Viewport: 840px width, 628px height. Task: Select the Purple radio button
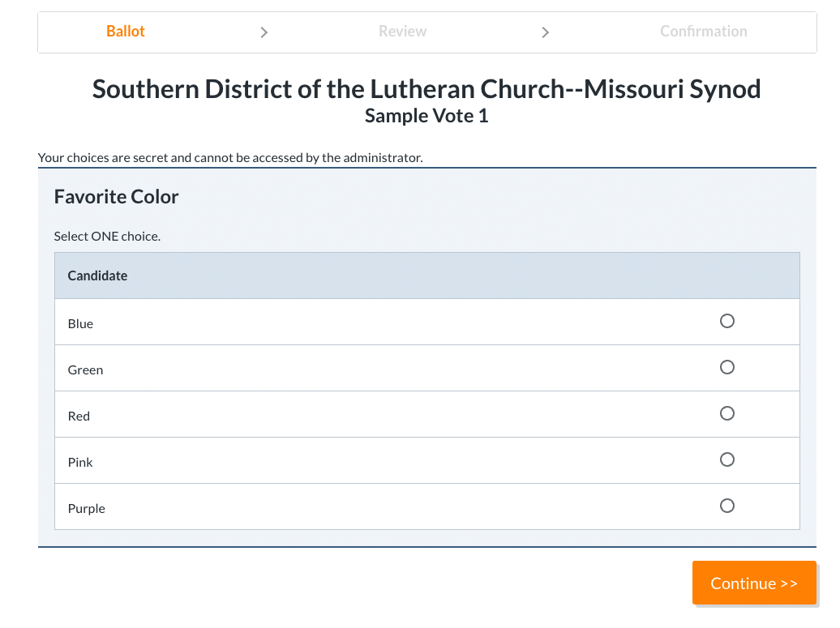(x=727, y=506)
